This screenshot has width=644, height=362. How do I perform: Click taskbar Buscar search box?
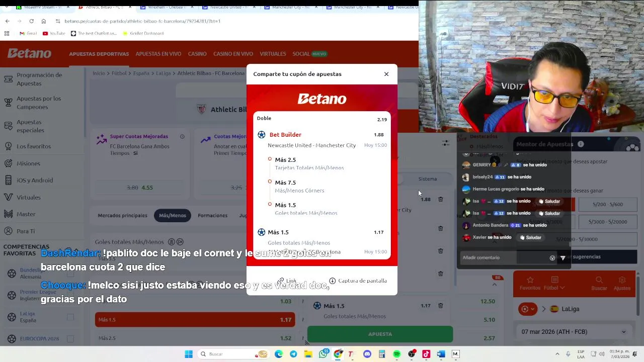click(x=234, y=354)
